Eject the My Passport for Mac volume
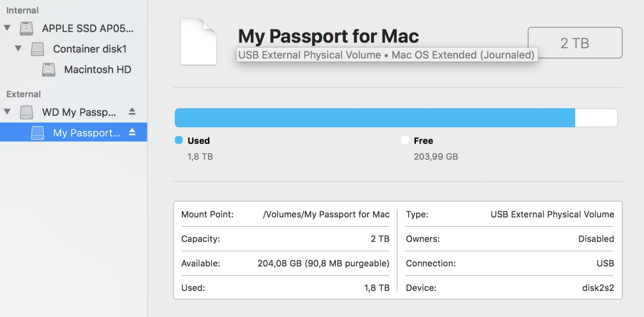The height and width of the screenshot is (317, 644). [132, 132]
